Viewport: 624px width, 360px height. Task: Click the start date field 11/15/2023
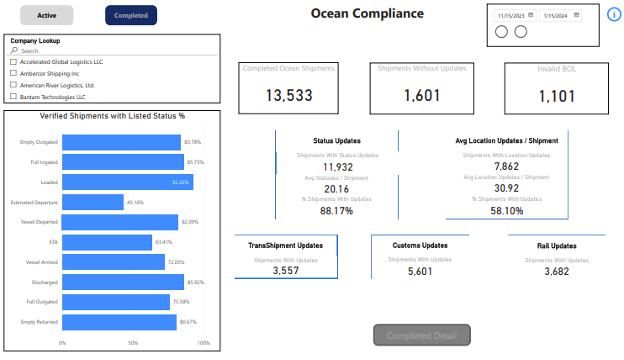point(515,16)
